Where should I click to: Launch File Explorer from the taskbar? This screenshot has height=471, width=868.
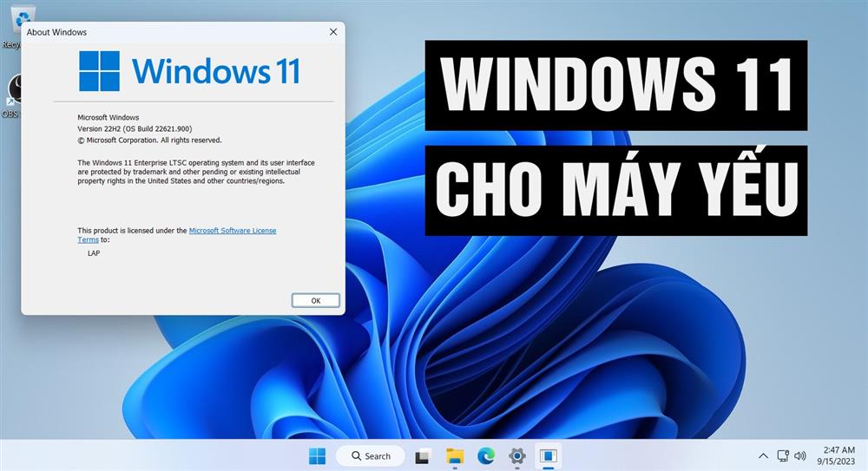455,456
